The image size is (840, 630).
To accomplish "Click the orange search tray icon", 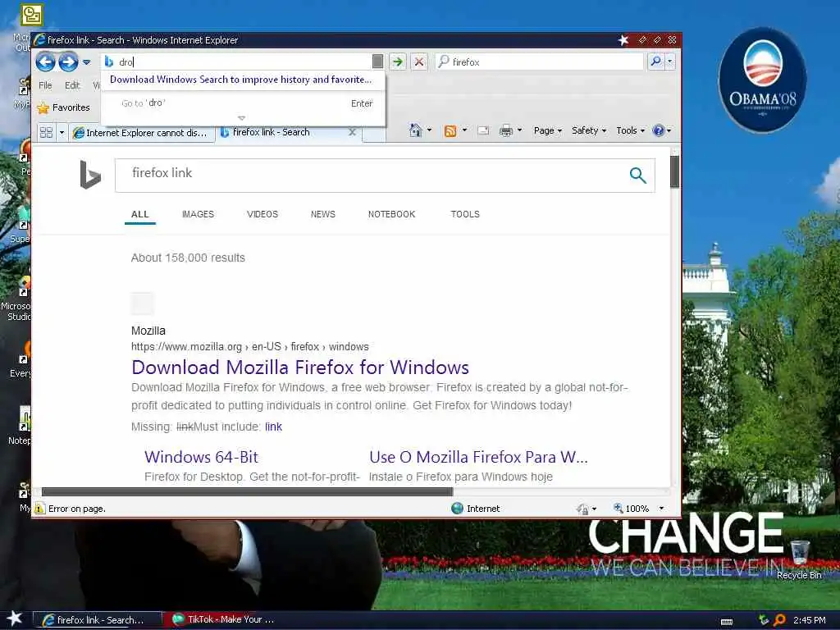I will click(x=779, y=620).
